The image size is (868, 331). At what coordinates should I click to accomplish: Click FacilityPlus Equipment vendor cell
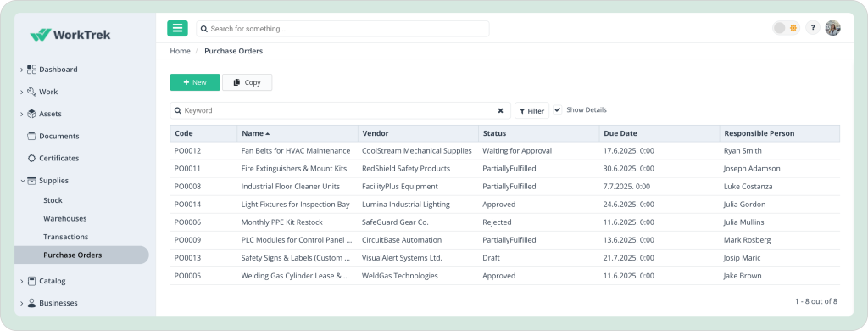pos(400,186)
